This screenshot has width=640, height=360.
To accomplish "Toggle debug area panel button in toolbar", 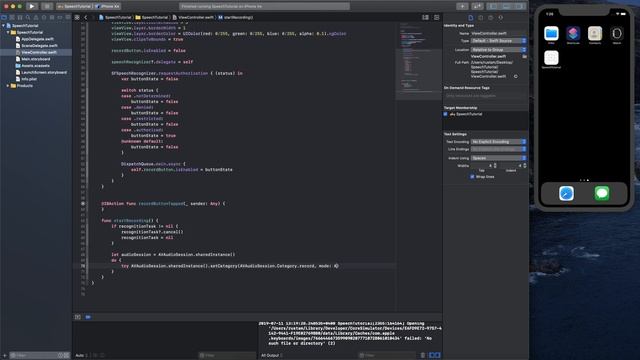I will tap(506, 7).
